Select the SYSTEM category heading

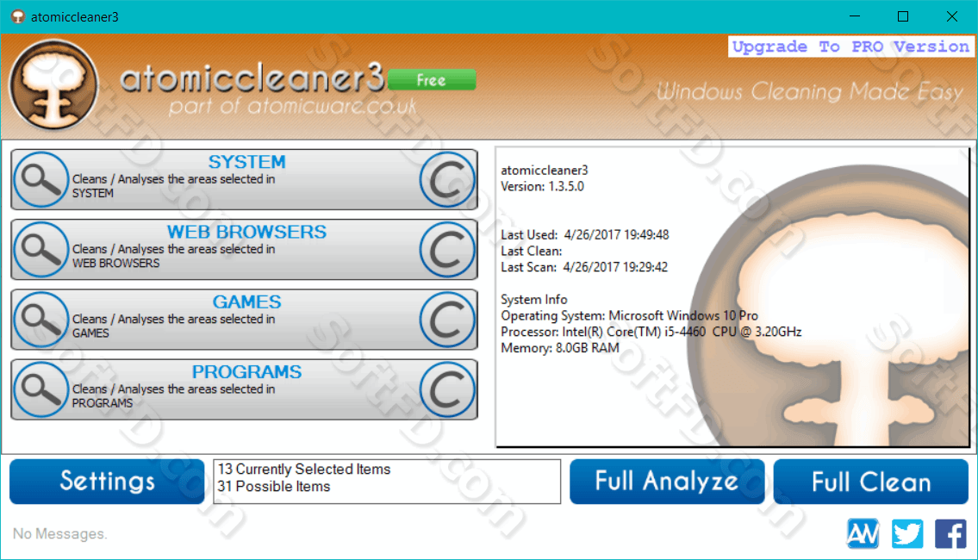point(247,161)
